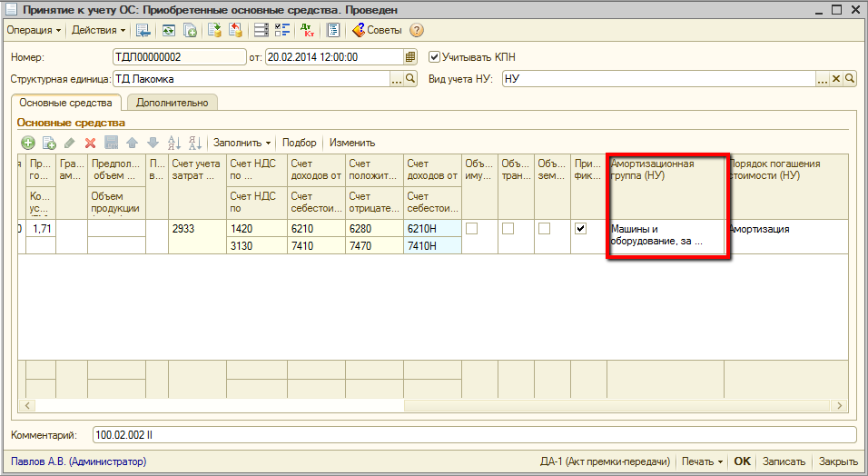Click the help question mark icon
Viewport: 868px width, 476px height.
(x=417, y=30)
